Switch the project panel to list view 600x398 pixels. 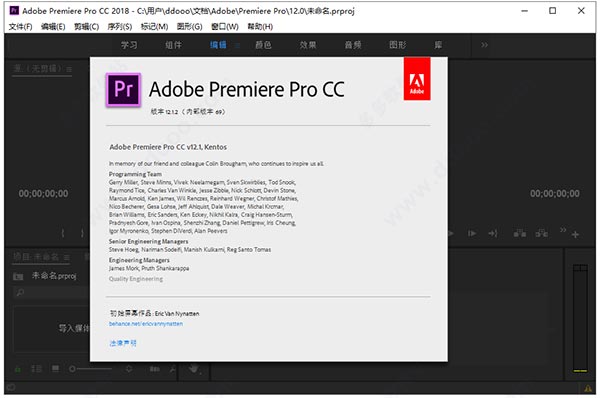pyautogui.click(x=36, y=369)
